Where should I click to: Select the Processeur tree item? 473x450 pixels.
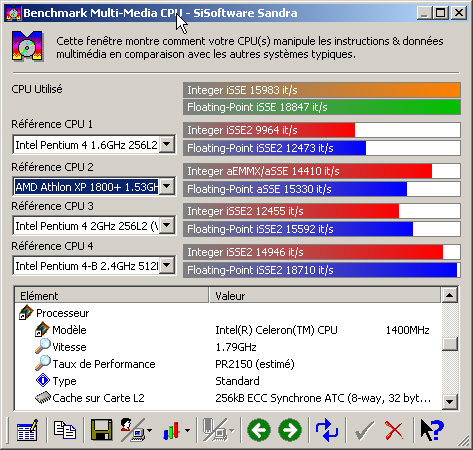(x=62, y=313)
